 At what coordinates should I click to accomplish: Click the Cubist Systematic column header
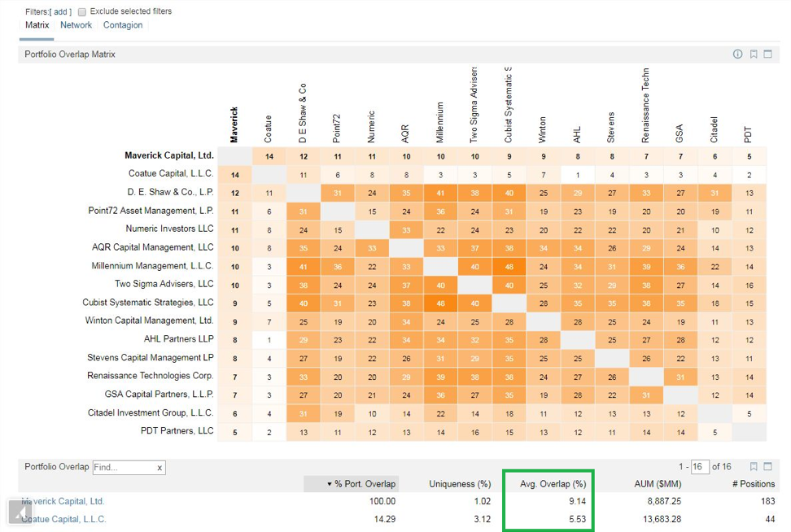click(x=509, y=105)
